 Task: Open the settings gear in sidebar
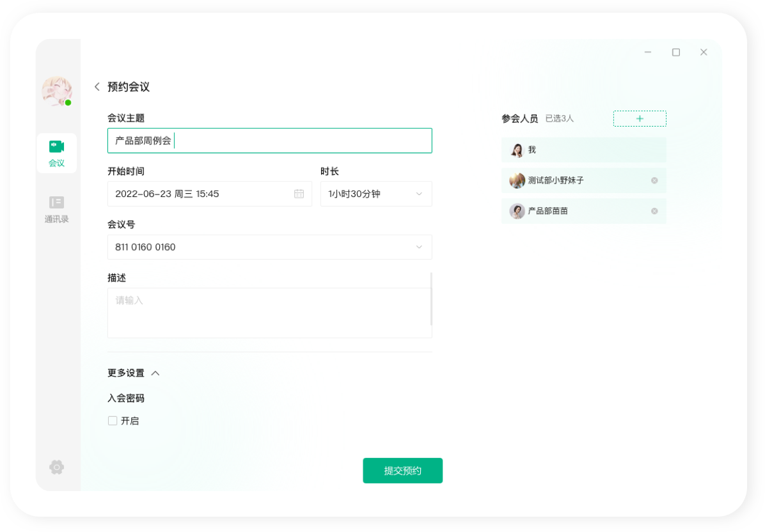pyautogui.click(x=57, y=467)
